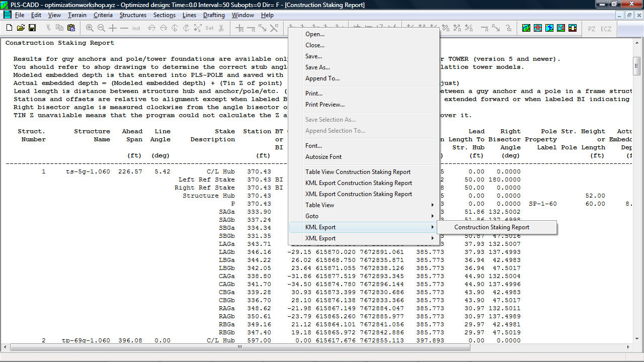Click the Add PI point icon
This screenshot has height=362, width=644.
click(240, 28)
